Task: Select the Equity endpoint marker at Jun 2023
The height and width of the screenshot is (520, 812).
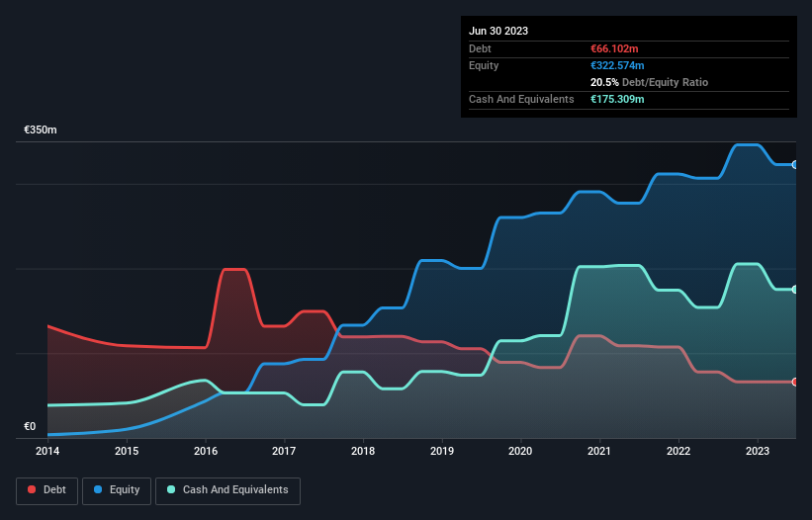Action: (x=795, y=164)
